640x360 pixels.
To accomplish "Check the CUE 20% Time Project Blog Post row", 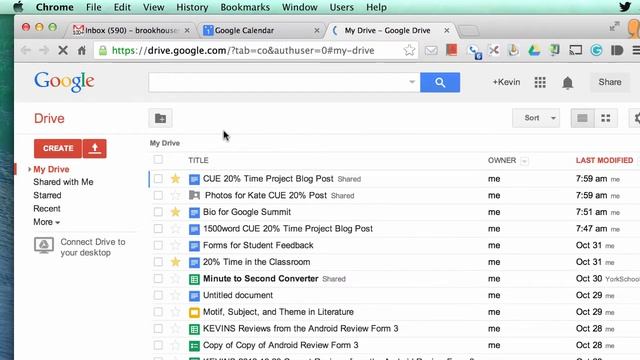I will (158, 178).
